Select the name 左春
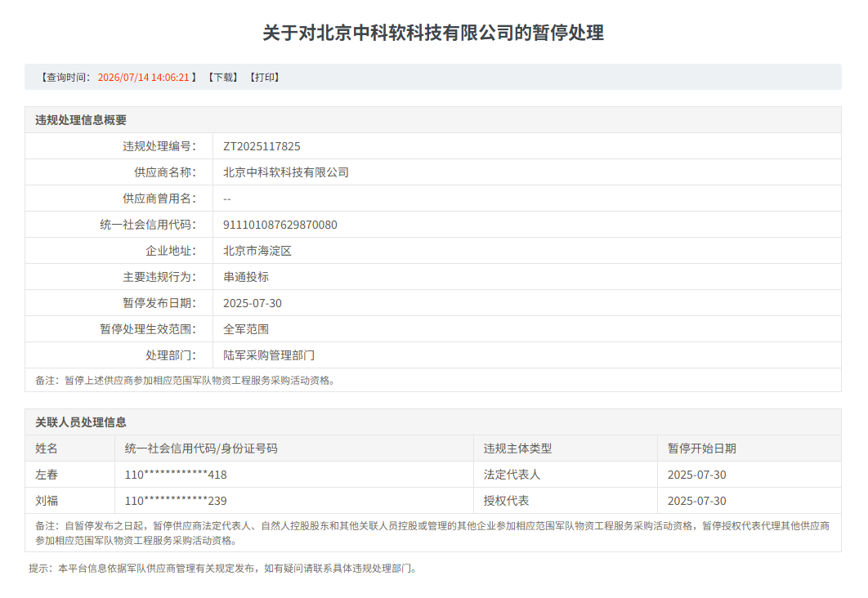 point(47,475)
